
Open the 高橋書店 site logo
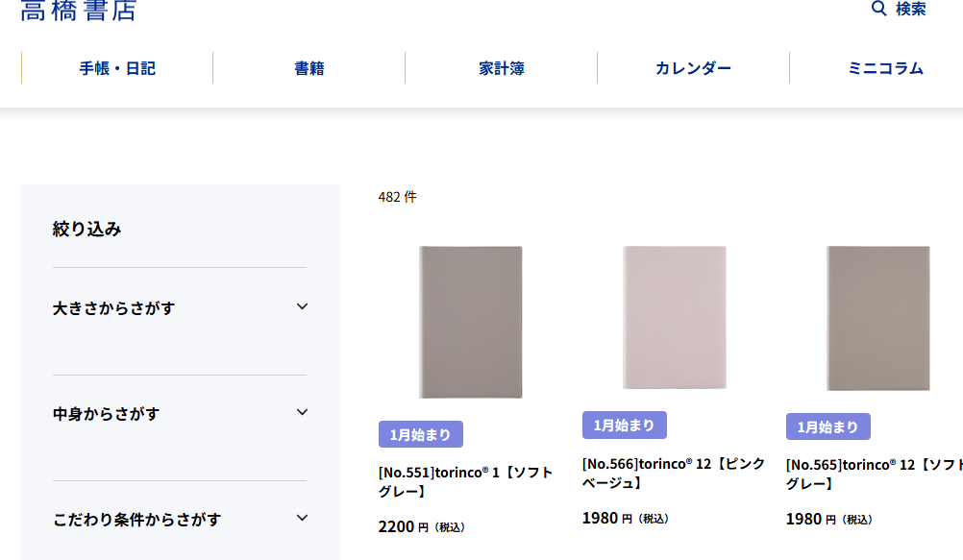pos(79,10)
